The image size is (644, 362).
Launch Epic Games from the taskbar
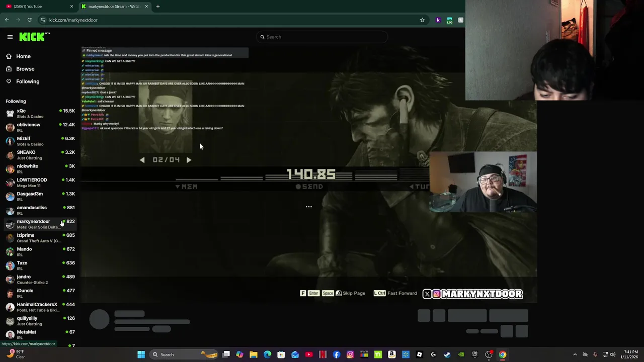pos(474,354)
